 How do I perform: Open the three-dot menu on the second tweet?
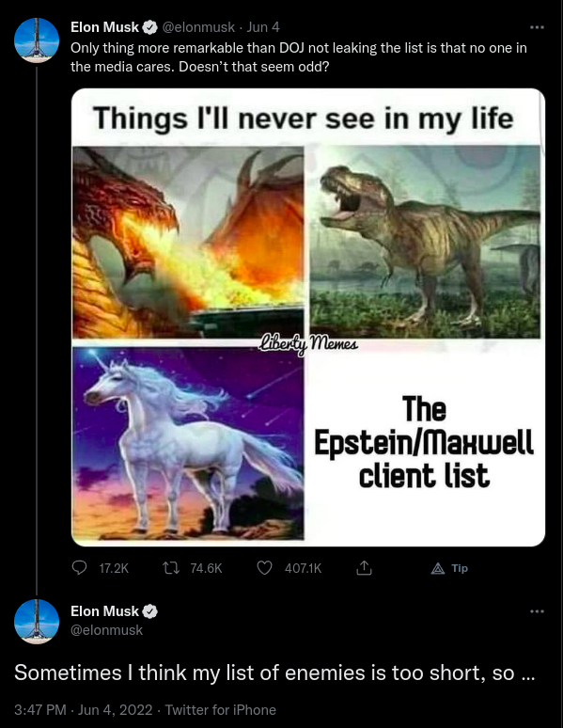point(537,611)
